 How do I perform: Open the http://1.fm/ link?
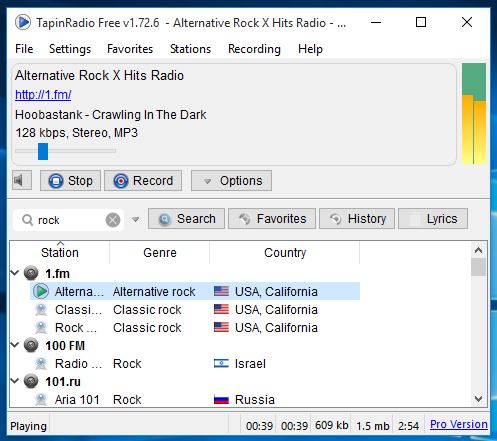tap(43, 95)
